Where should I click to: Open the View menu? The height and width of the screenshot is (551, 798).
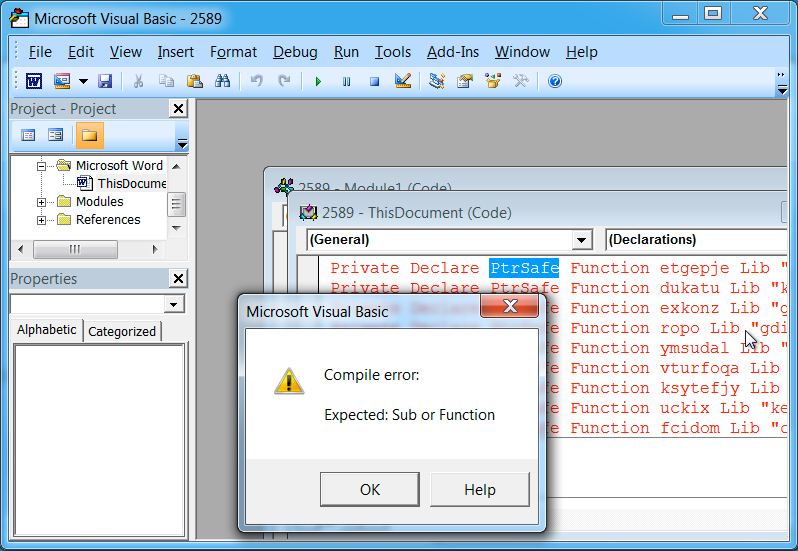tap(126, 52)
